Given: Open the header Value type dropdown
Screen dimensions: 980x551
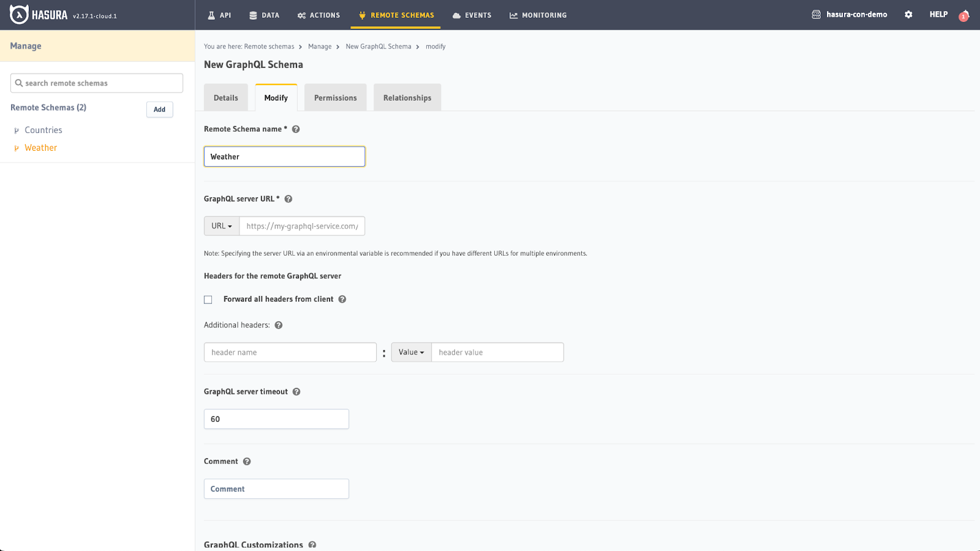Looking at the screenshot, I should 411,352.
